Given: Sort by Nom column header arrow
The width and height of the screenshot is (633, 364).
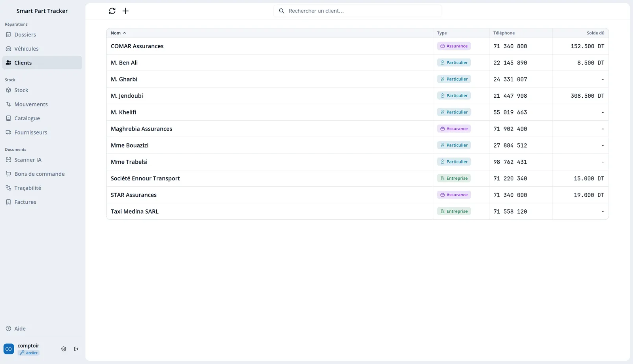Looking at the screenshot, I should (124, 33).
